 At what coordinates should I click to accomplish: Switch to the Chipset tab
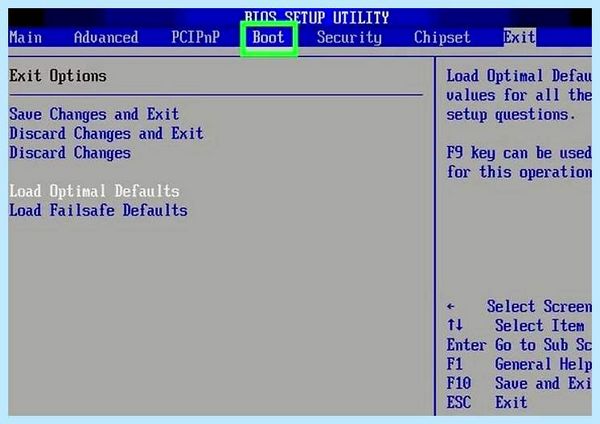[442, 38]
